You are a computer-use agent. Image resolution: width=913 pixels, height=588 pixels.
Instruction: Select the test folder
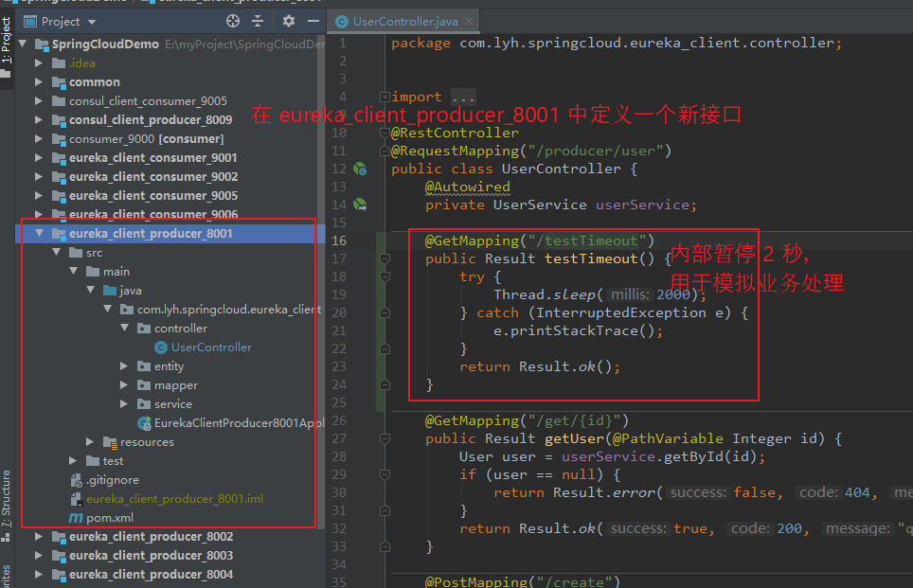pyautogui.click(x=113, y=461)
